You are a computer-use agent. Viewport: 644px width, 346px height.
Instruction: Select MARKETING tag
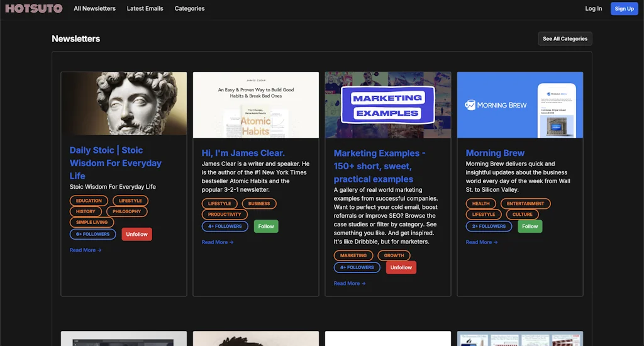point(353,255)
